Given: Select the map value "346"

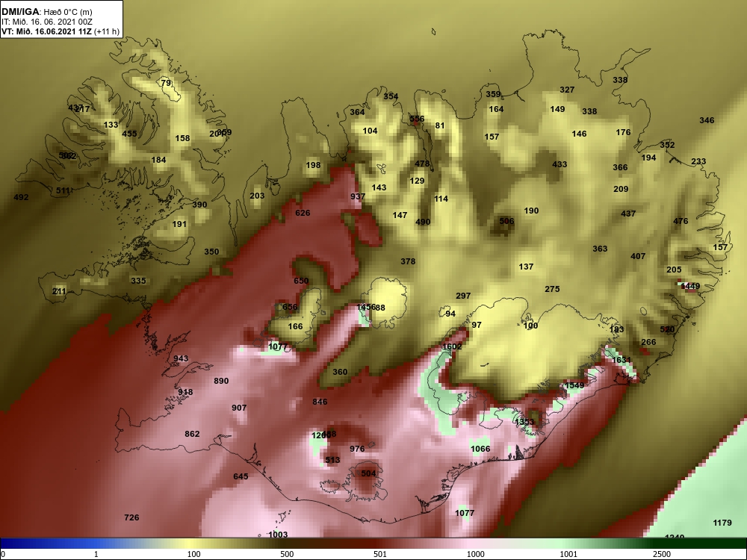Looking at the screenshot, I should pyautogui.click(x=707, y=120).
